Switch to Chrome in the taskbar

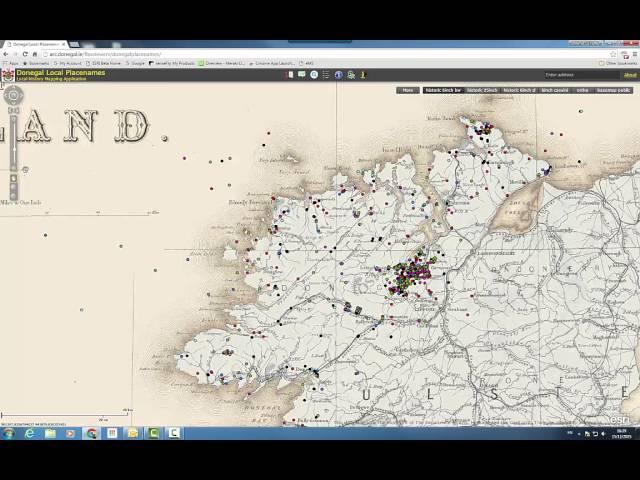click(x=91, y=433)
